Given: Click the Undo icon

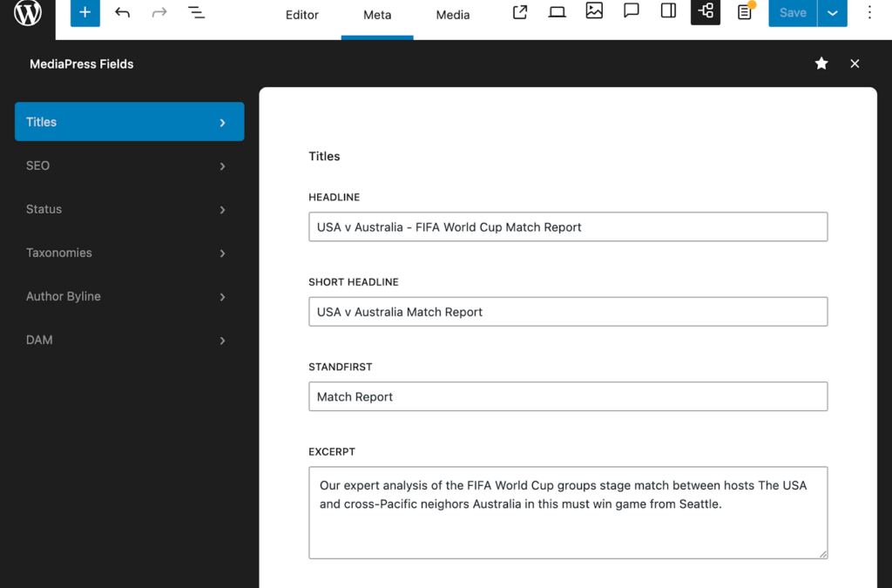Looking at the screenshot, I should click(123, 13).
